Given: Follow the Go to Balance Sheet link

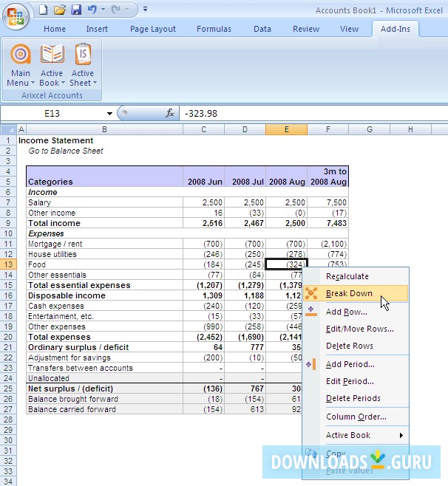Looking at the screenshot, I should [x=66, y=151].
